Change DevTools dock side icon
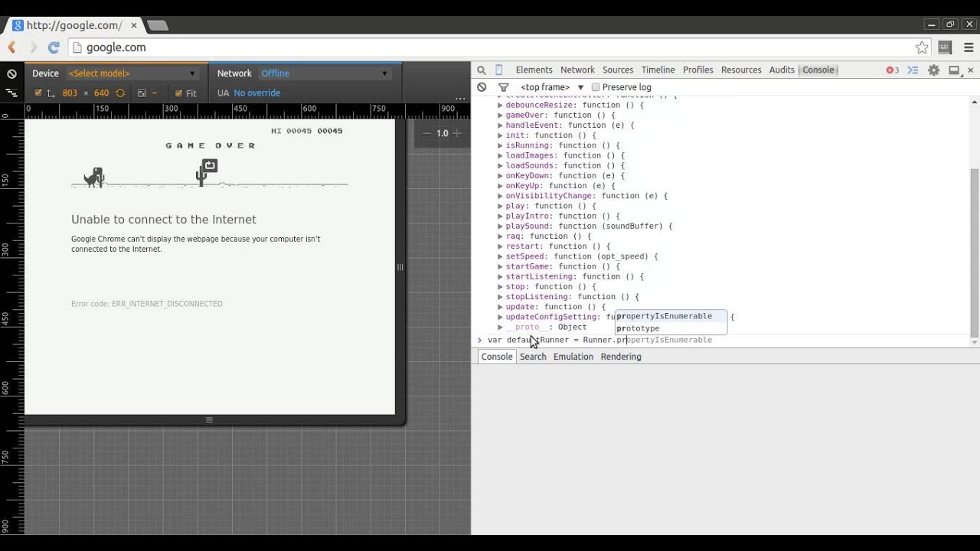The height and width of the screenshot is (551, 980). 954,70
